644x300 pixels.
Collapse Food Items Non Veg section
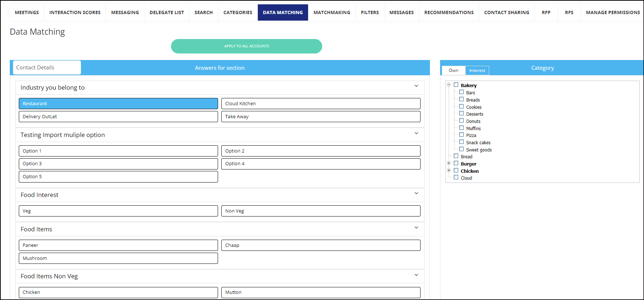416,275
